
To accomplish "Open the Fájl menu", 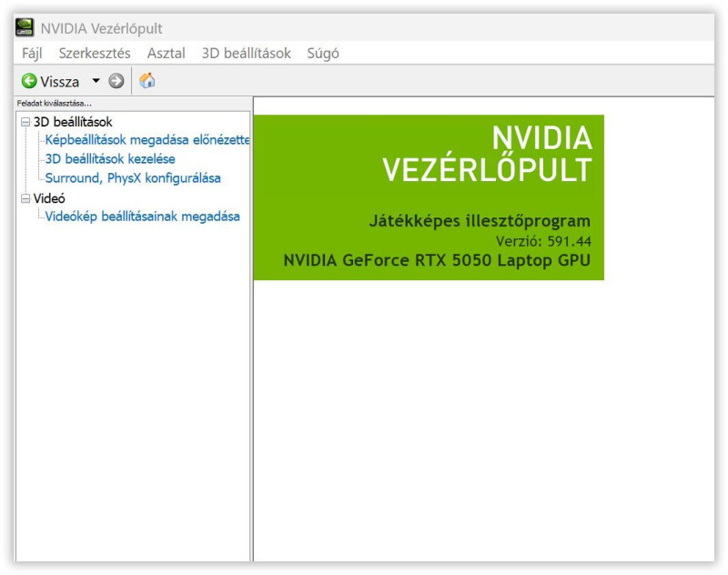I will (x=32, y=54).
